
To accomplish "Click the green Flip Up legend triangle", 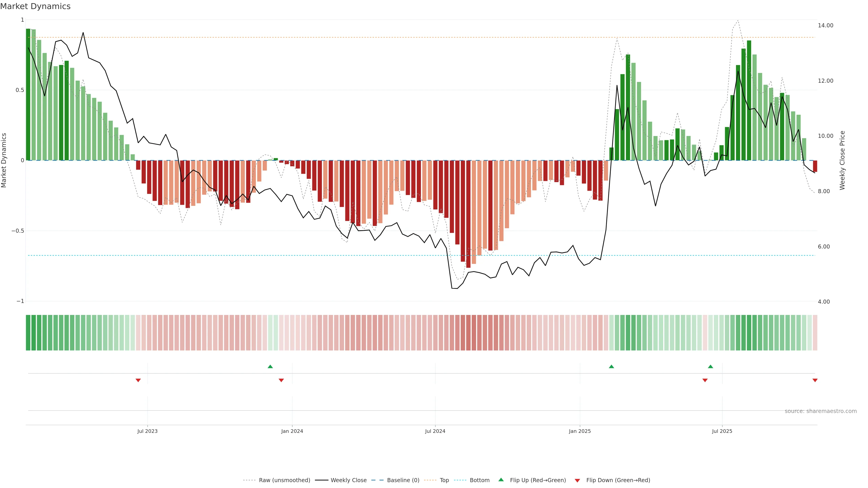I will [501, 480].
